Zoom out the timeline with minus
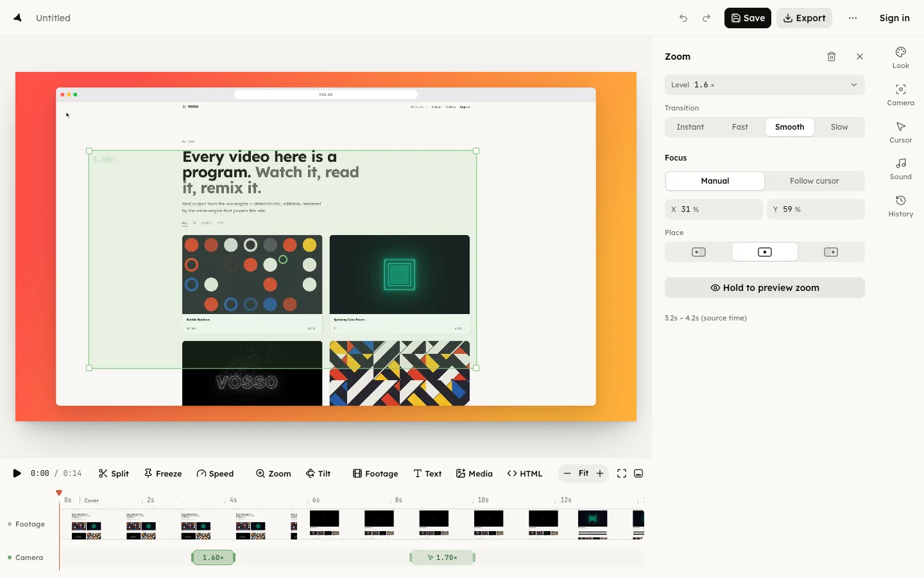Screen dimensions: 924x578 [567, 473]
